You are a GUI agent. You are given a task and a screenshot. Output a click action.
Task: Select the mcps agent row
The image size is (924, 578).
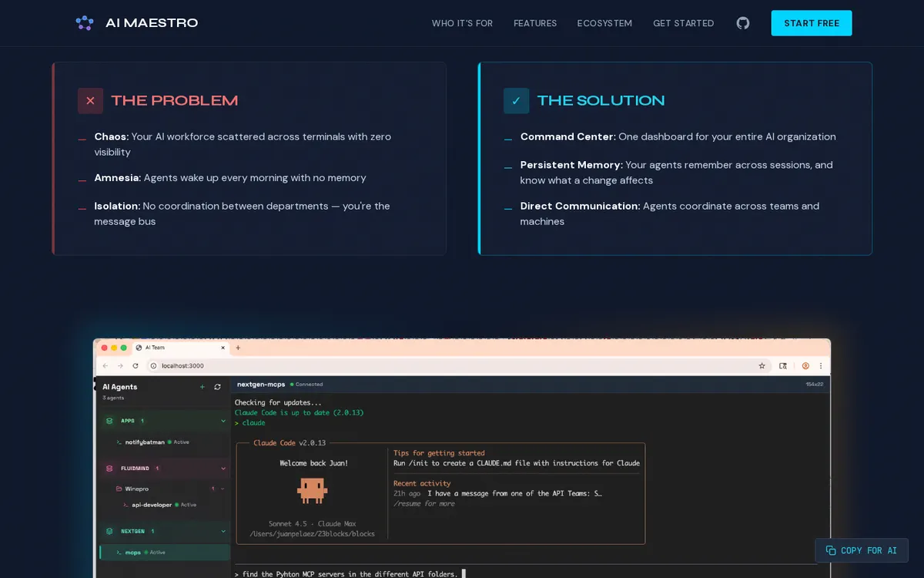coord(165,552)
